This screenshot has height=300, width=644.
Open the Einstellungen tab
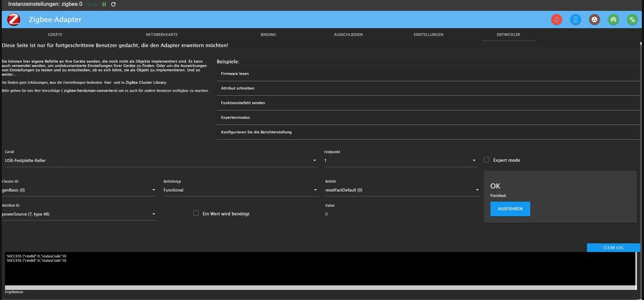[x=428, y=35]
